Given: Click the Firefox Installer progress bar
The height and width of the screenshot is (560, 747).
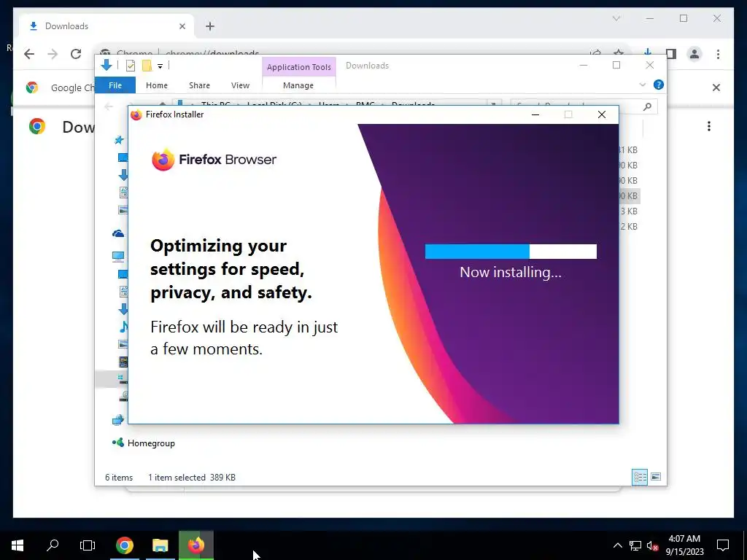Looking at the screenshot, I should pyautogui.click(x=511, y=252).
